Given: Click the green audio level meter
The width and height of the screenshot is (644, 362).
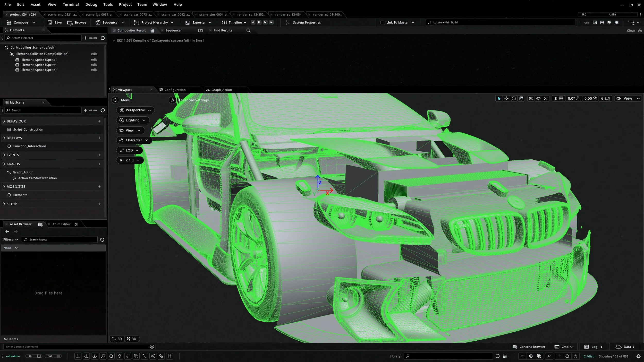Looking at the screenshot, I should click(x=13, y=356).
